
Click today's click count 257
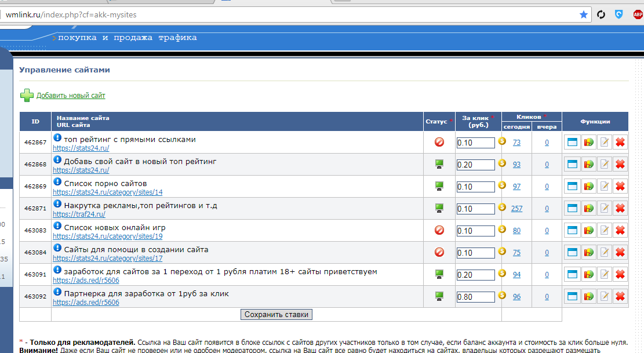coord(516,209)
